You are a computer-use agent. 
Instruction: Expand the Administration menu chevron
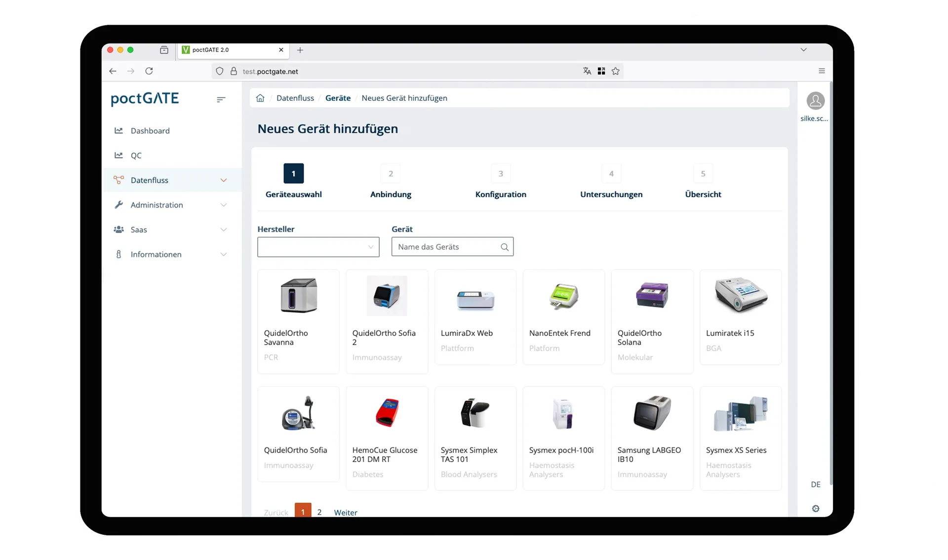[223, 205]
